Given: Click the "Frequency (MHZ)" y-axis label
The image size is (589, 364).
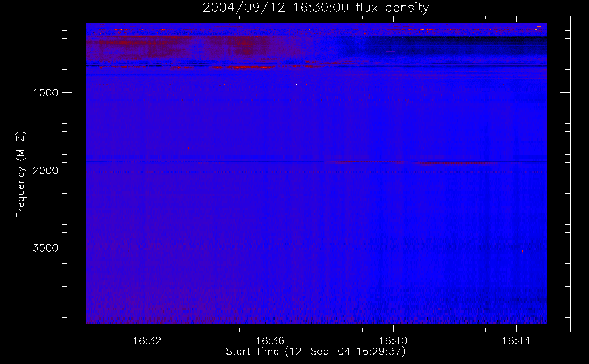Looking at the screenshot, I should tap(20, 175).
